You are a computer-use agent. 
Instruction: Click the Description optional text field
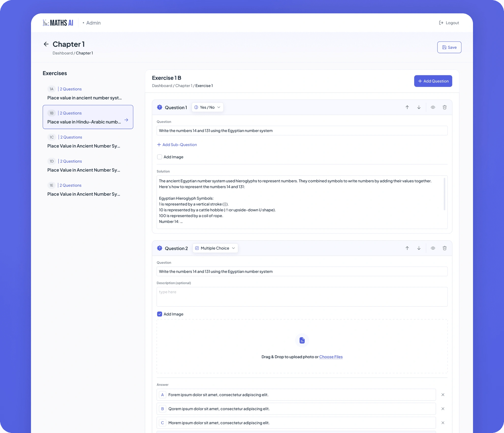click(302, 297)
